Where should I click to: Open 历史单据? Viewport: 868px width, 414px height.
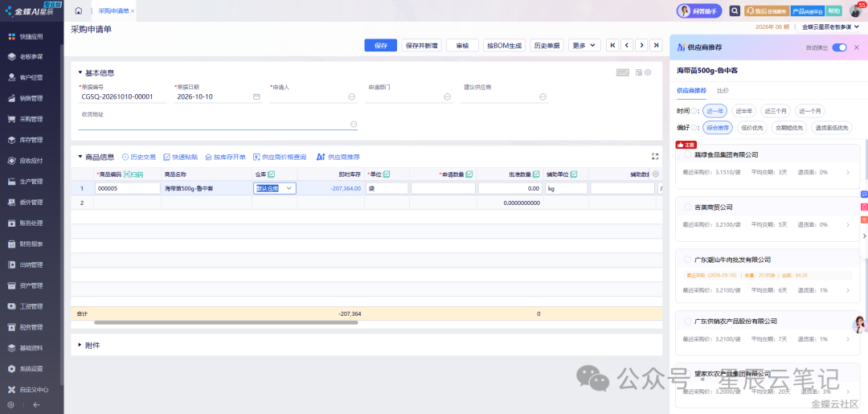tap(547, 45)
